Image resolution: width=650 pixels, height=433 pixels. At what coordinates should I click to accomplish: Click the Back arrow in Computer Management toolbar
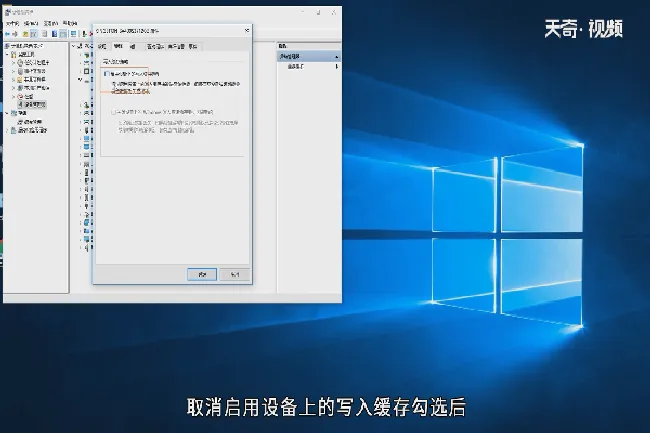(7, 34)
